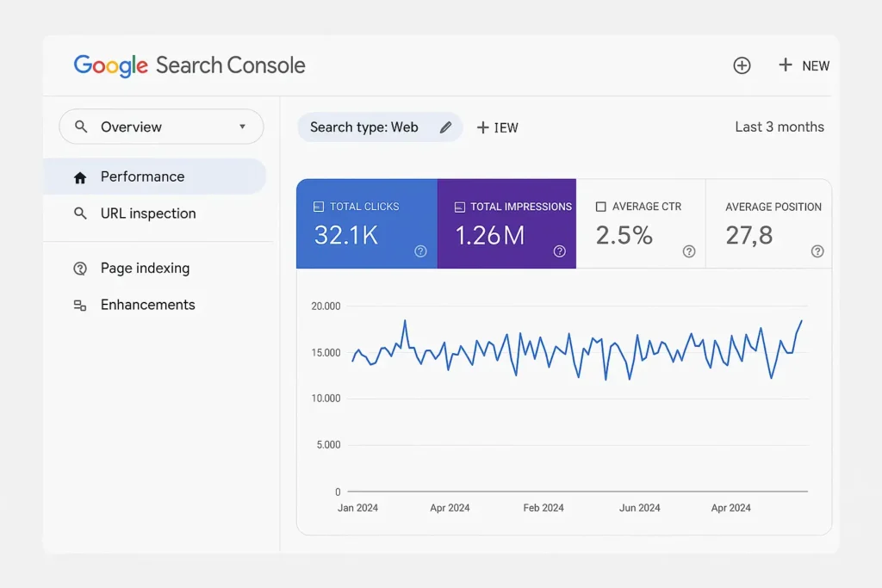This screenshot has width=882, height=588.
Task: Click the plus-circle add property icon
Action: pos(742,65)
